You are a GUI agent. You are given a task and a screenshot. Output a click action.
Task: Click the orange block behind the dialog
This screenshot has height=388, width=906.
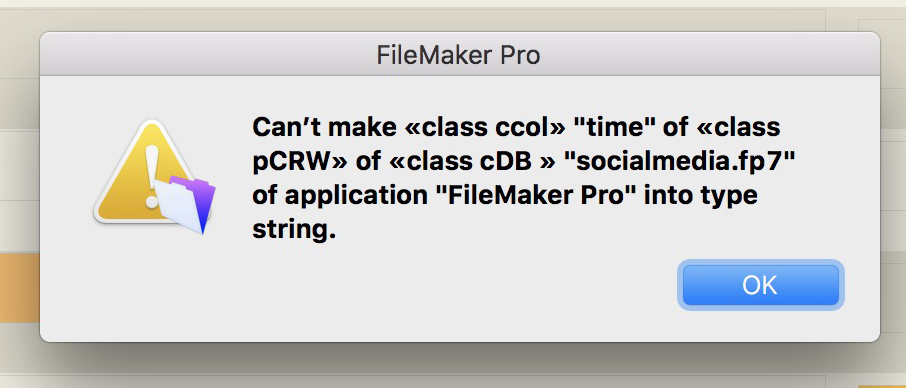coord(20,288)
